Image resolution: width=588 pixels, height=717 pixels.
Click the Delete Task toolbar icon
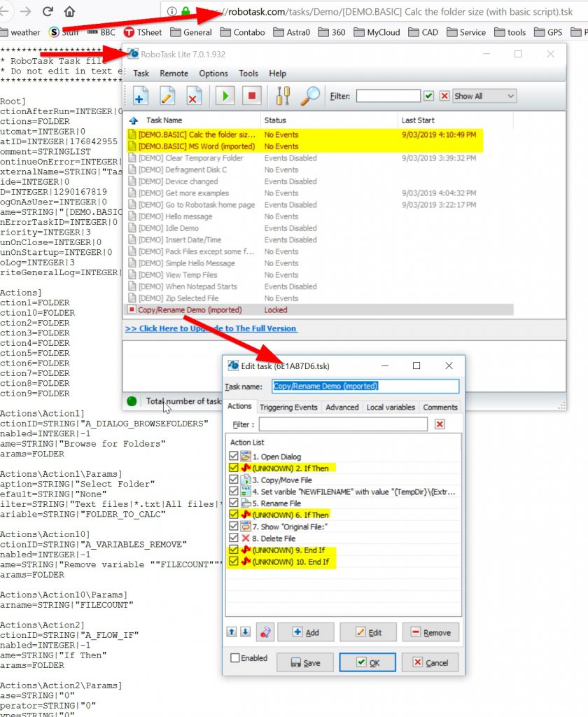pyautogui.click(x=192, y=96)
